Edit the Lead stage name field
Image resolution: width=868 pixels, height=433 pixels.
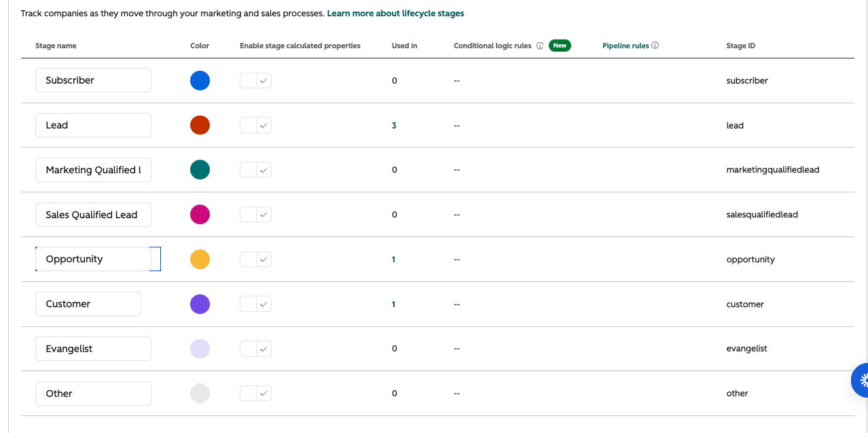pos(93,125)
